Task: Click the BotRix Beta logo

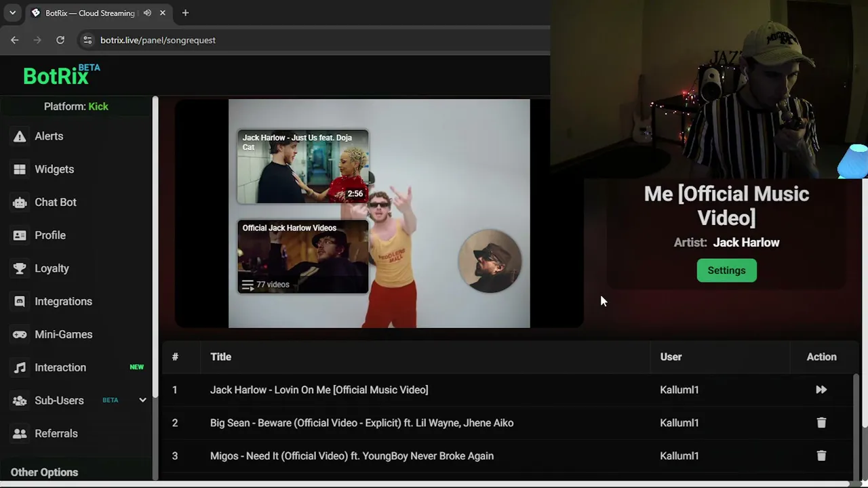Action: click(62, 75)
